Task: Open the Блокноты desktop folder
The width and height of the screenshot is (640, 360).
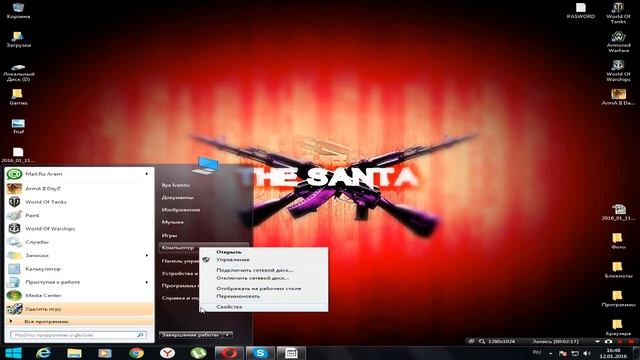Action: click(x=618, y=270)
